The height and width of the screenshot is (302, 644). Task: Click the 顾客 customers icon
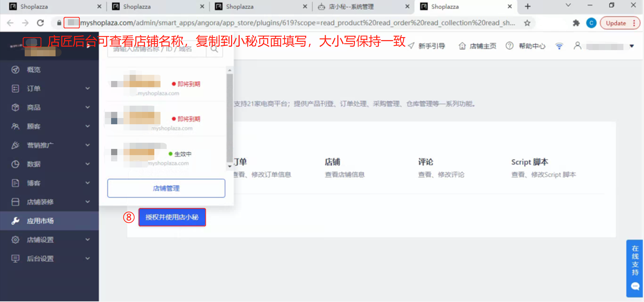pos(15,126)
